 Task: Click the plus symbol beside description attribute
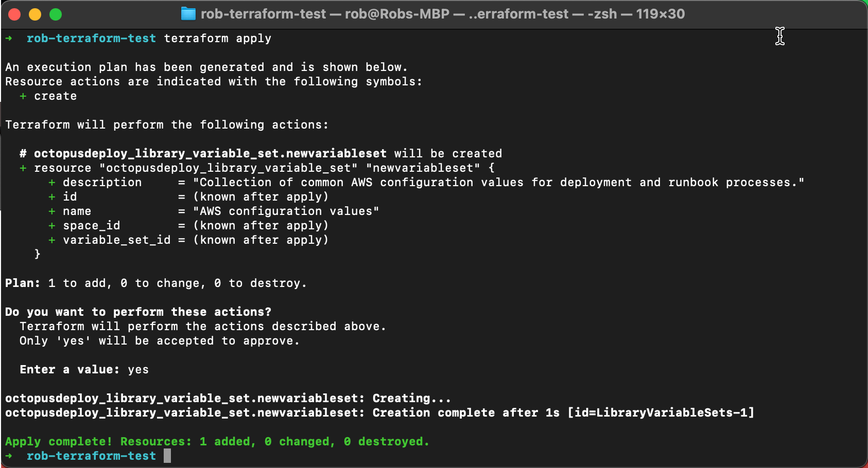coord(51,182)
